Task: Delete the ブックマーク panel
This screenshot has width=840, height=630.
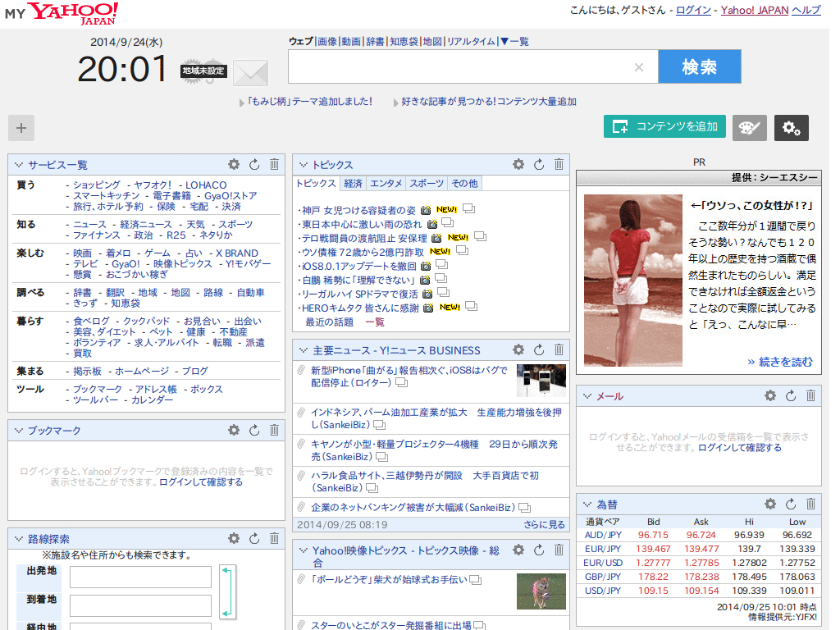Action: pos(274,430)
